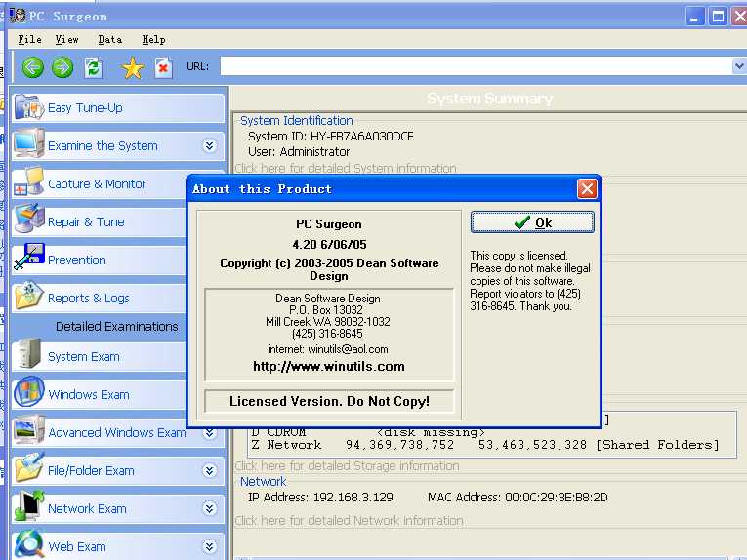Open the Help menu
The image size is (747, 560).
(x=154, y=39)
